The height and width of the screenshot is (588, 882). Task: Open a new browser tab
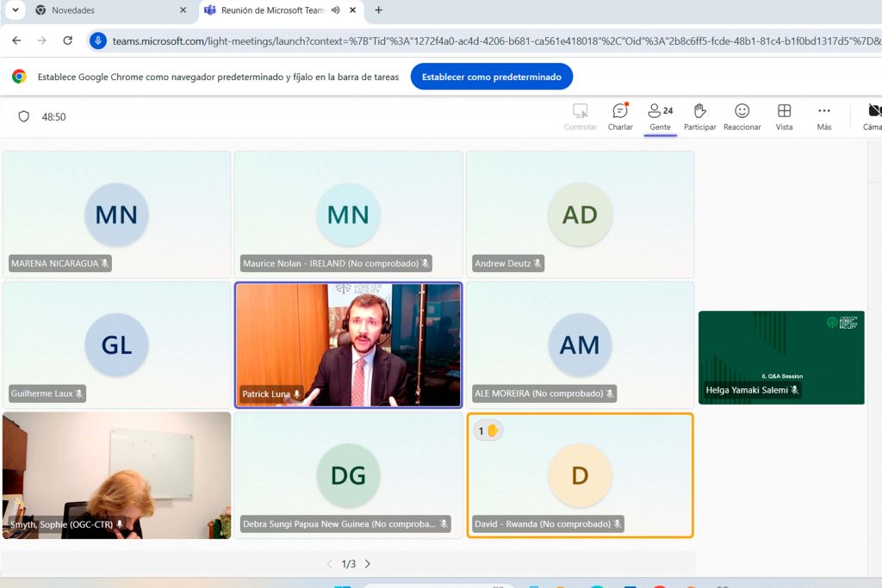[378, 10]
